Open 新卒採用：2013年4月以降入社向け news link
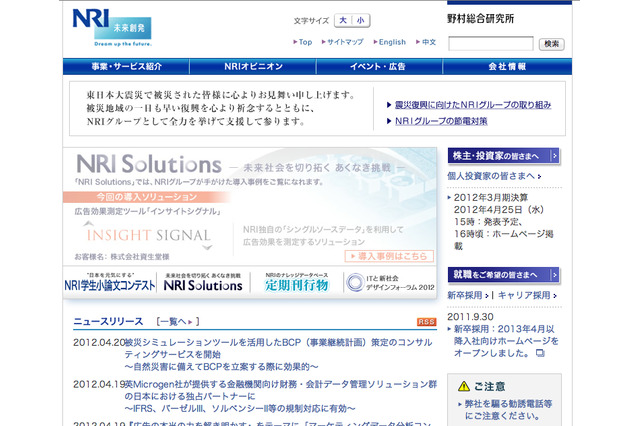Viewport: 640px width, 426px height. coord(505,341)
